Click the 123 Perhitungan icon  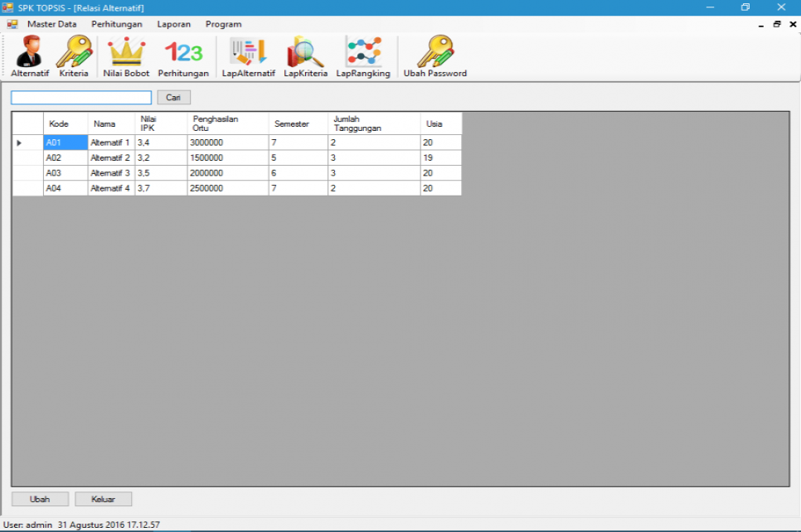point(183,54)
